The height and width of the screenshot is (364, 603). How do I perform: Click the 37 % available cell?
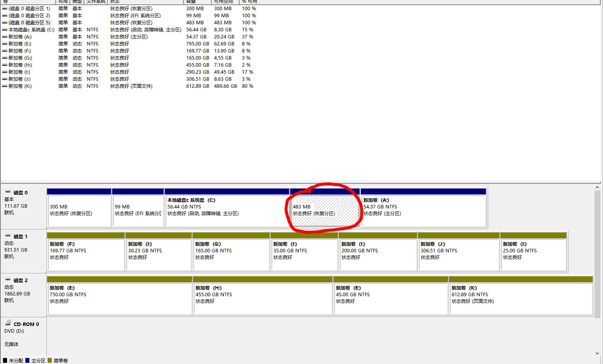pyautogui.click(x=247, y=36)
